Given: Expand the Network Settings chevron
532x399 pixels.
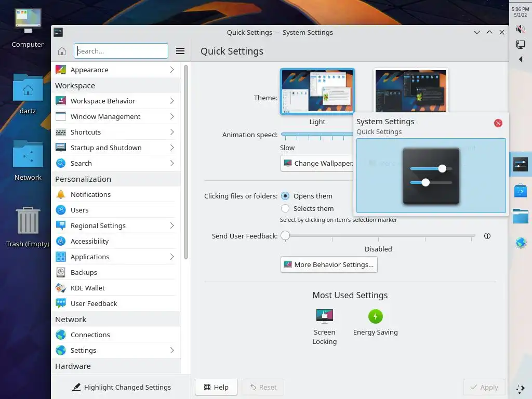Looking at the screenshot, I should pyautogui.click(x=172, y=350).
